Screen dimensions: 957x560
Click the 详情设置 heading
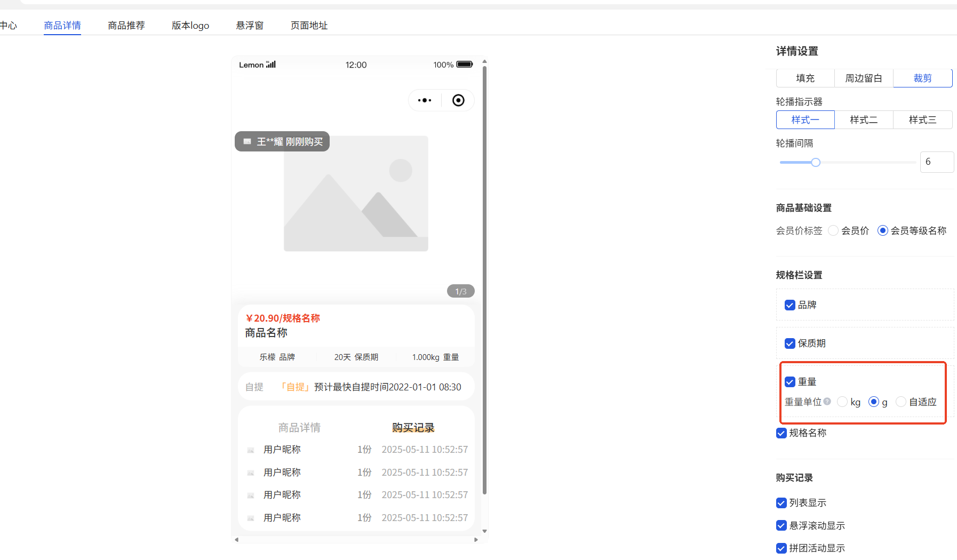(x=797, y=51)
